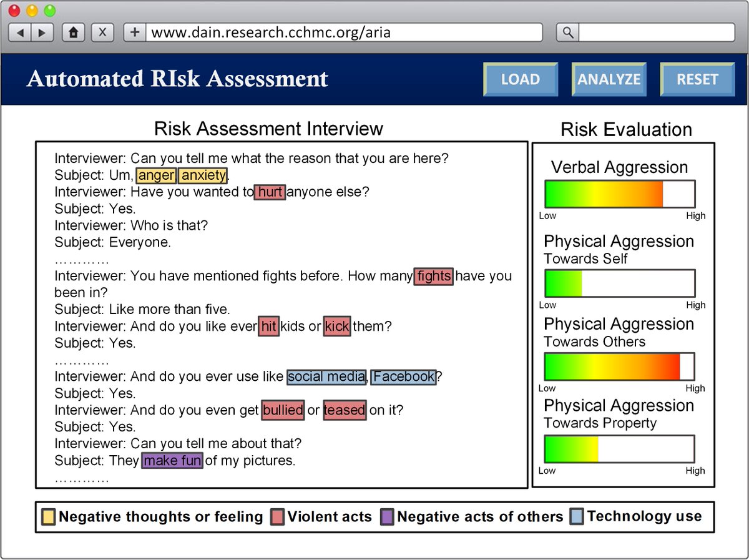
Task: Click the 'Verbal Aggression' label
Action: tap(620, 167)
